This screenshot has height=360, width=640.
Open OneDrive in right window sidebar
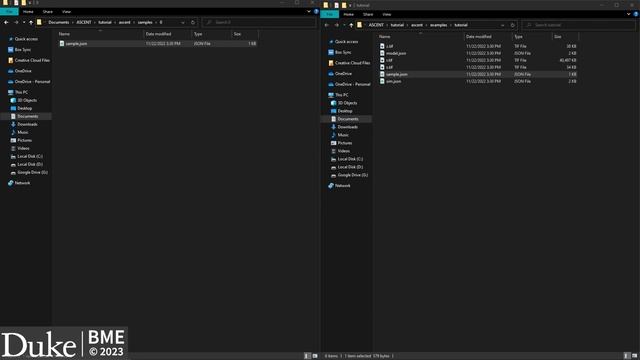[x=343, y=74]
